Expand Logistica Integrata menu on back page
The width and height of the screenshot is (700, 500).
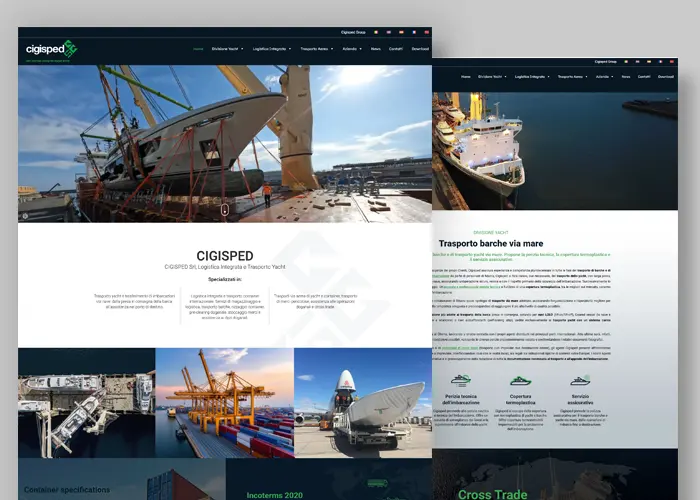click(x=532, y=76)
